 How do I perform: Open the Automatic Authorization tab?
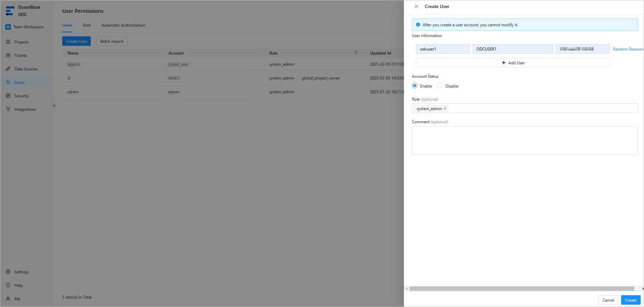pyautogui.click(x=123, y=25)
